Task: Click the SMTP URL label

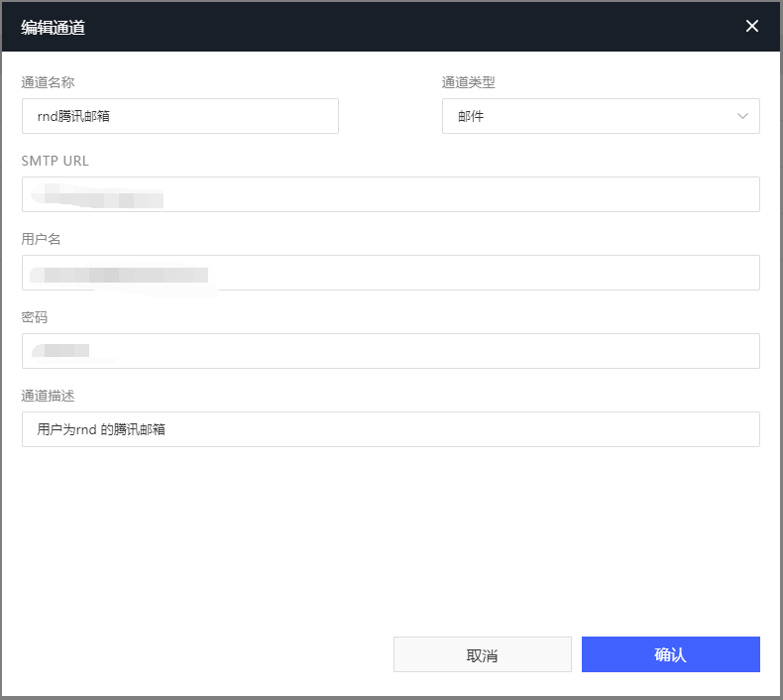Action: [56, 161]
